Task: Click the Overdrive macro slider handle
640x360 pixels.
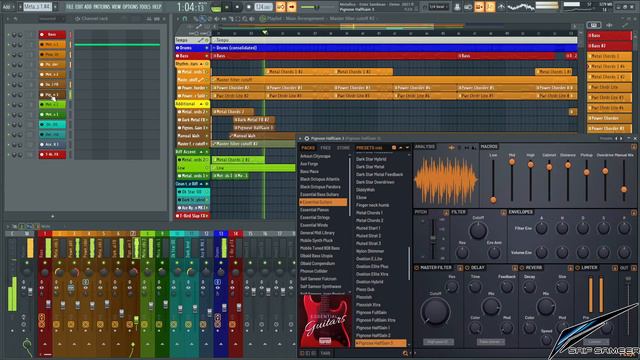Action: click(x=605, y=171)
